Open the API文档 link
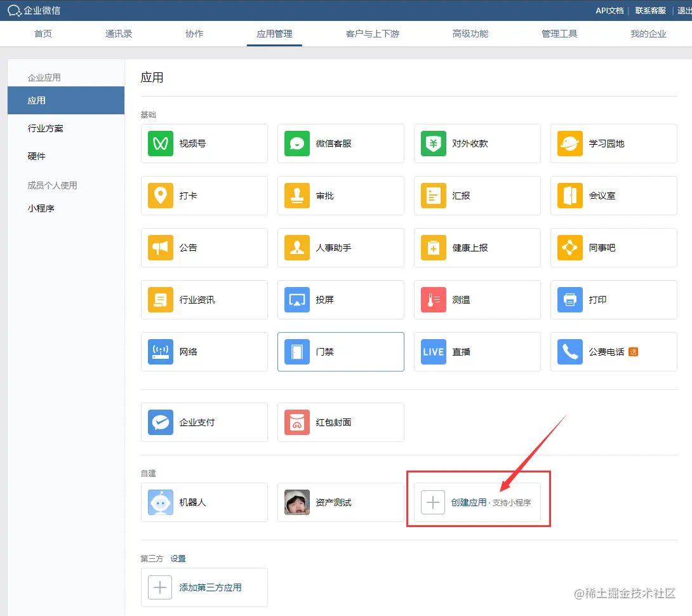692x616 pixels. 609,11
